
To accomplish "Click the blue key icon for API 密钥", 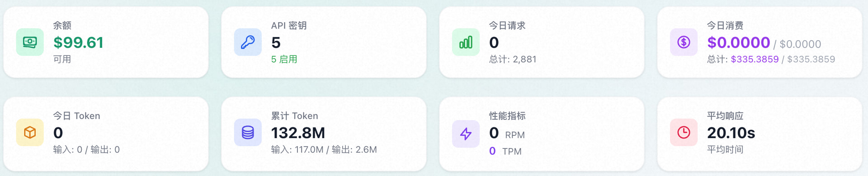I will (248, 42).
